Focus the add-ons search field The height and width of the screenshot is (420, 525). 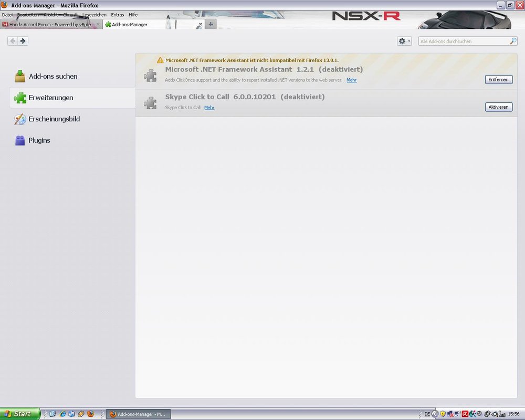click(x=462, y=41)
